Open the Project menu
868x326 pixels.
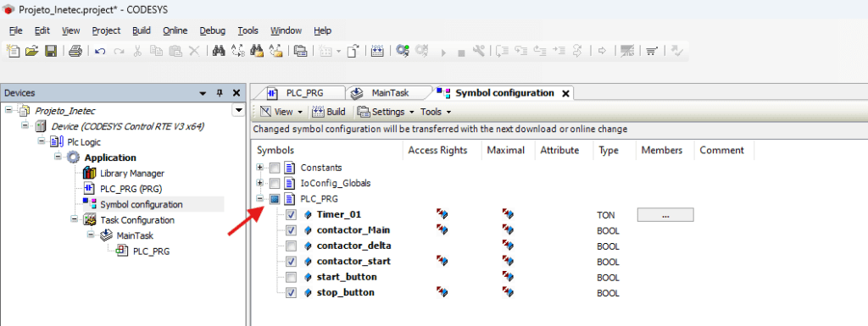(x=106, y=30)
